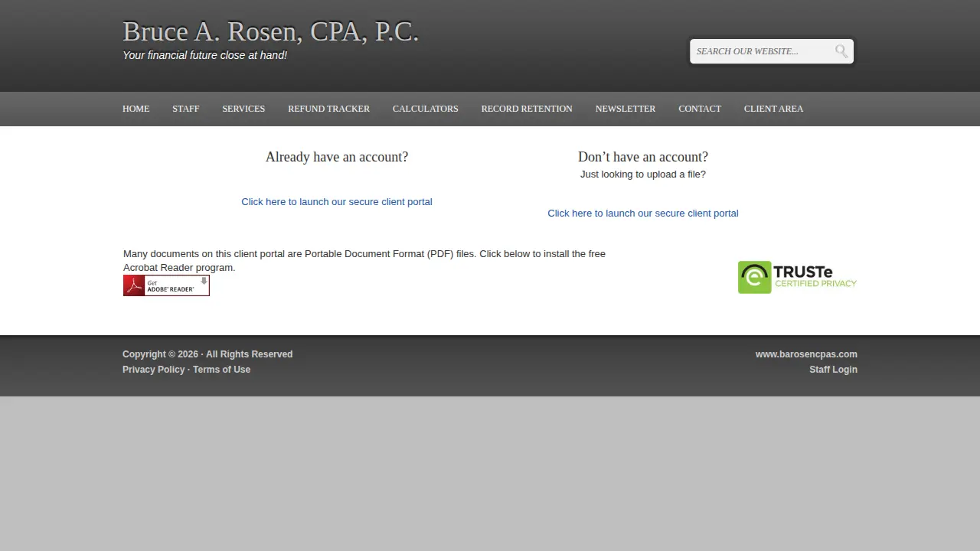Click the tagline Your financial future close at hand
The height and width of the screenshot is (551, 980).
pos(204,55)
